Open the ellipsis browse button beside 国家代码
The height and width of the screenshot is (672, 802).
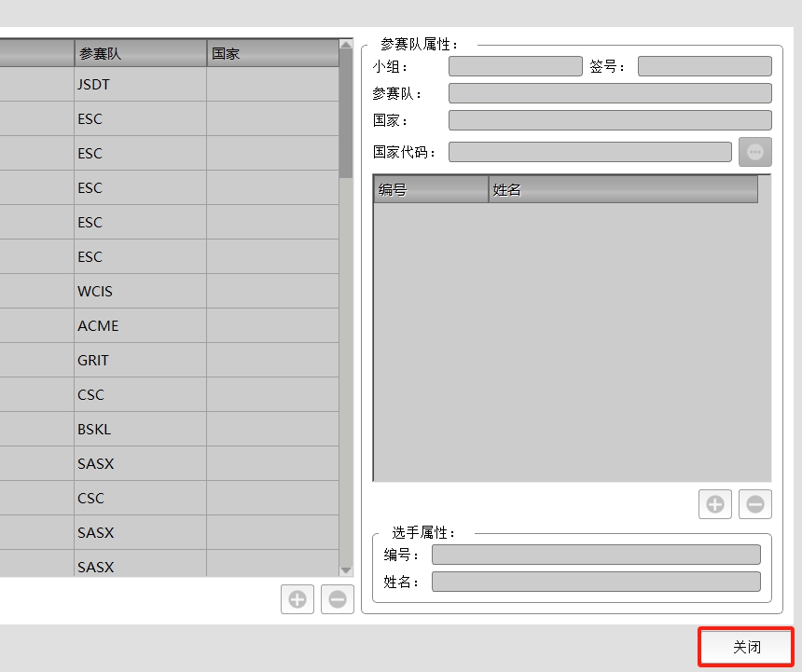coord(755,152)
